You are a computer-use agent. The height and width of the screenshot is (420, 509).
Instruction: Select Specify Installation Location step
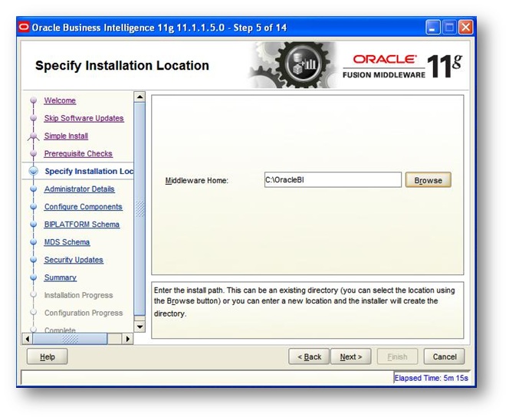point(89,171)
